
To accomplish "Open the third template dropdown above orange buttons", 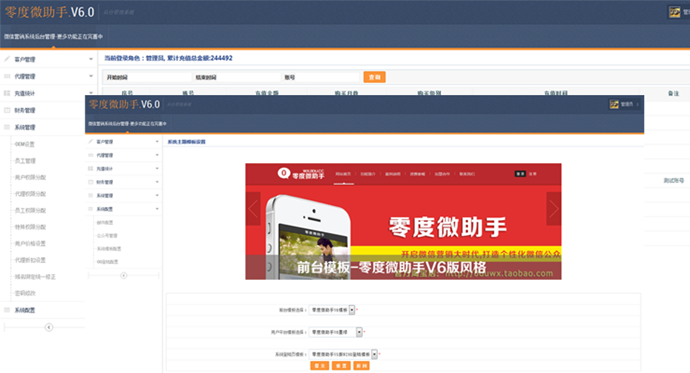I will click(343, 354).
